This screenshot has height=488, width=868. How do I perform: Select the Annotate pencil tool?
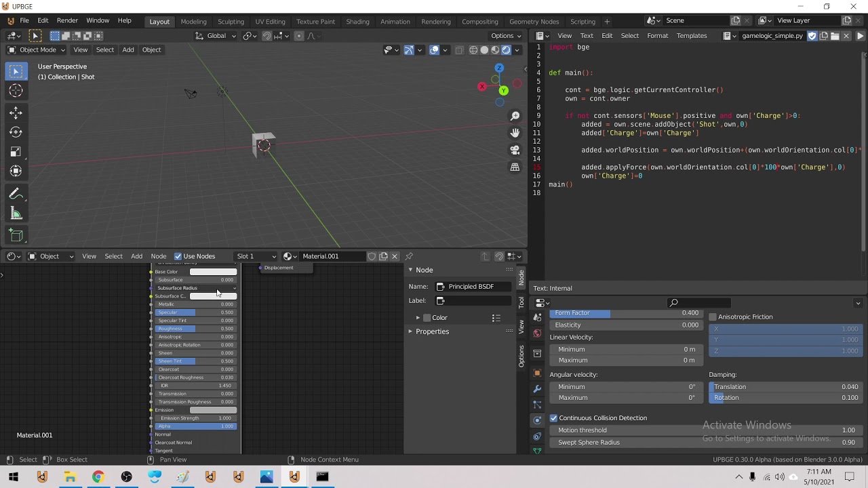click(x=16, y=195)
